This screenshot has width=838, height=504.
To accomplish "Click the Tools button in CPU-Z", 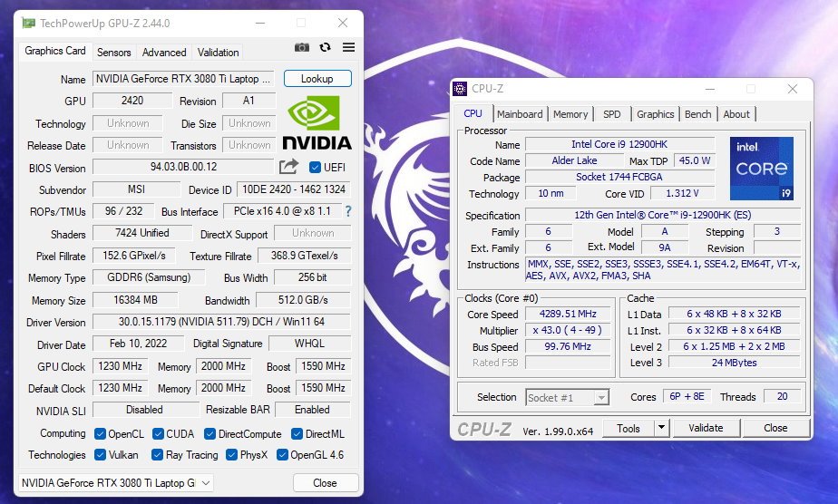I will [x=628, y=428].
